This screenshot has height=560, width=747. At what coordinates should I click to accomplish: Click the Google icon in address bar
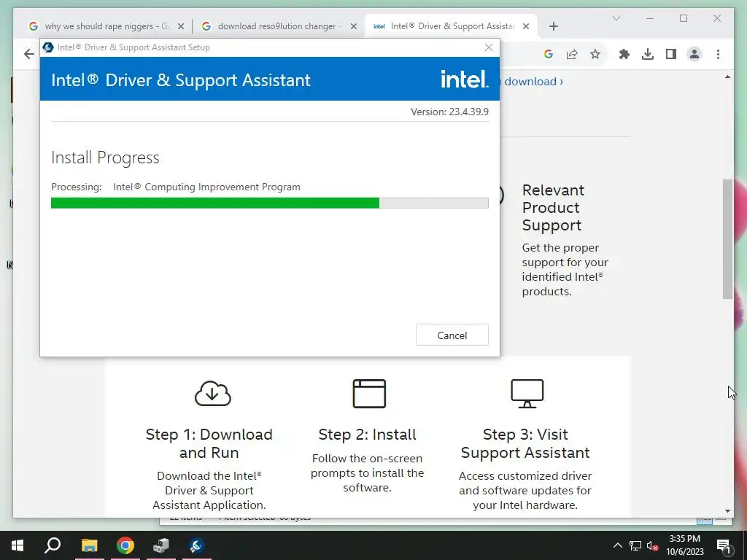(x=549, y=54)
